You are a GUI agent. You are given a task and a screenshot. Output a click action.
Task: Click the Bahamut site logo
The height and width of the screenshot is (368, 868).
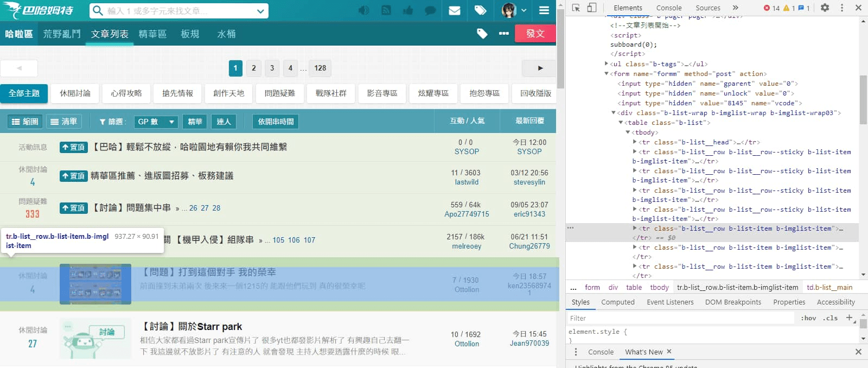coord(39,10)
